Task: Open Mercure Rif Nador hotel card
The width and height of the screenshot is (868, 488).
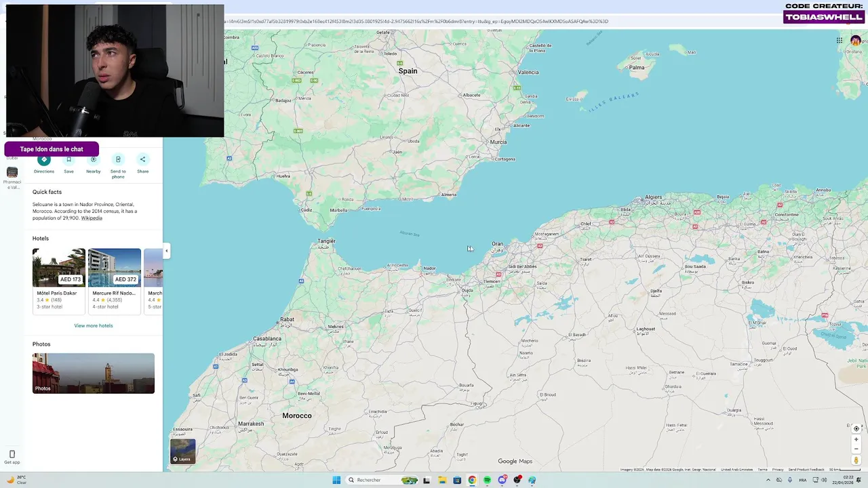Action: click(x=115, y=281)
